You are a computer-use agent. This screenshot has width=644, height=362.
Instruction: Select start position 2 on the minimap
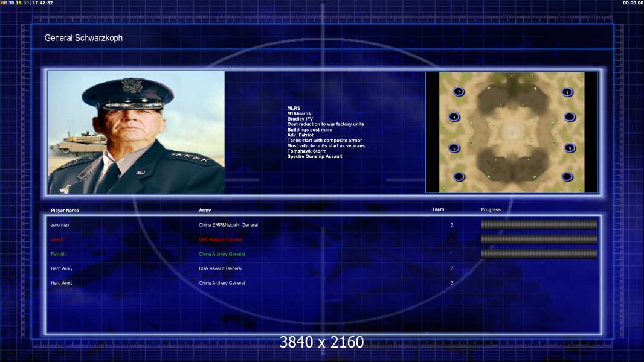[x=567, y=92]
